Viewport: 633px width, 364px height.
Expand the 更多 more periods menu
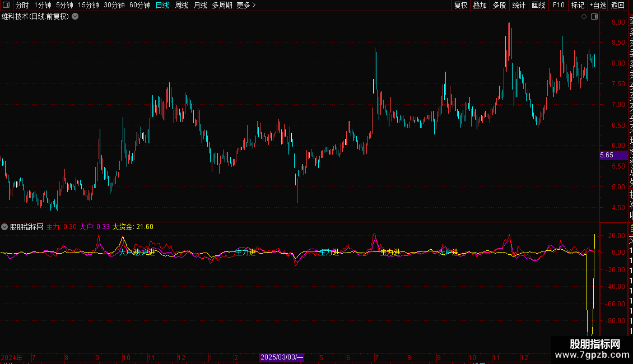tap(246, 5)
